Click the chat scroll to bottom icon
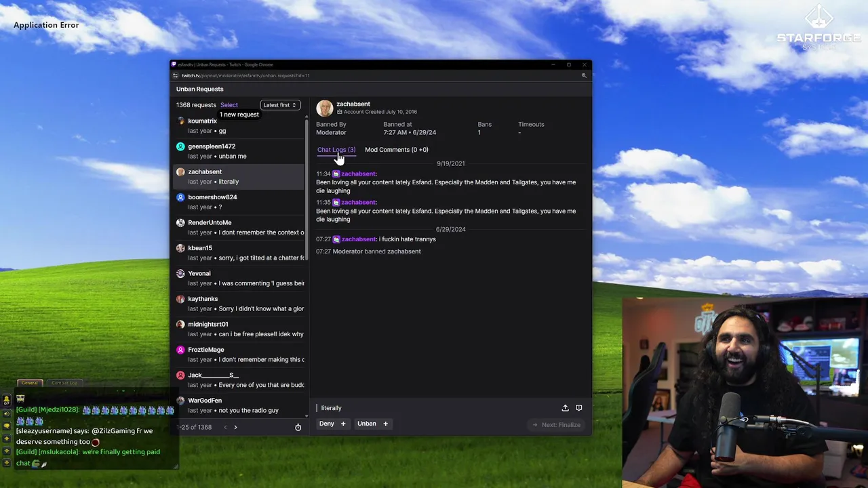The height and width of the screenshot is (488, 868). click(6, 463)
